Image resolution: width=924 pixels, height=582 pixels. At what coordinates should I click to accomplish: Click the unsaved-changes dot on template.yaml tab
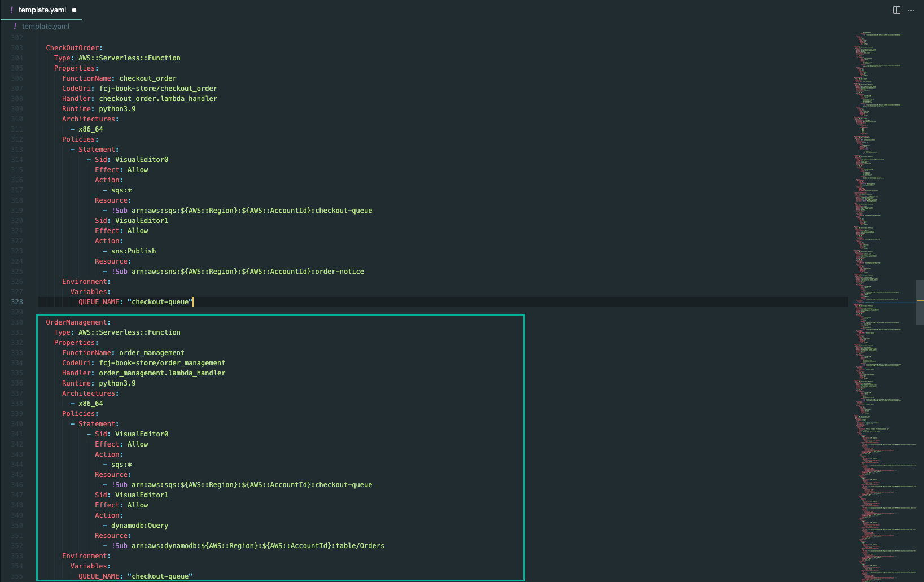[x=74, y=10]
